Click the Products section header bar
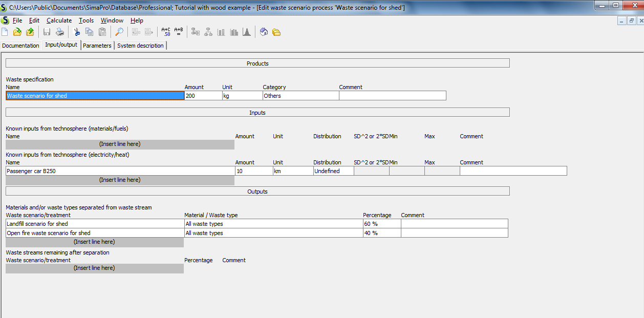The image size is (644, 318). click(x=257, y=63)
